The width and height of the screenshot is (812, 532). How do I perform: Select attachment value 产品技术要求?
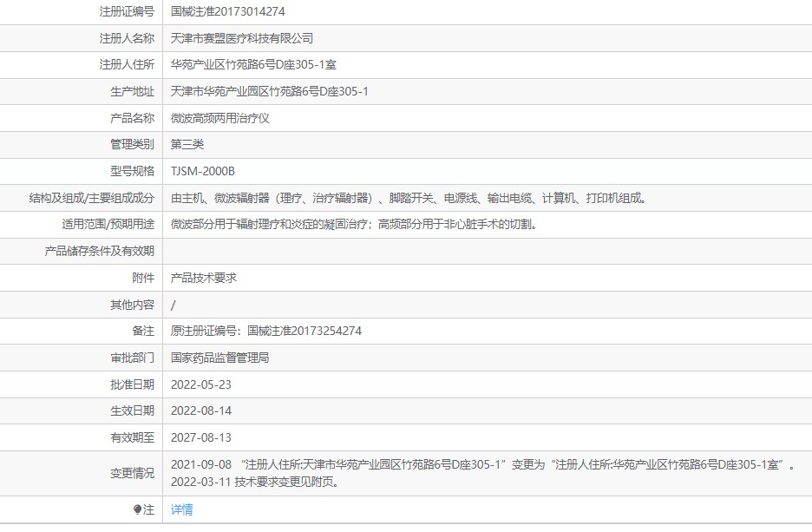(204, 278)
